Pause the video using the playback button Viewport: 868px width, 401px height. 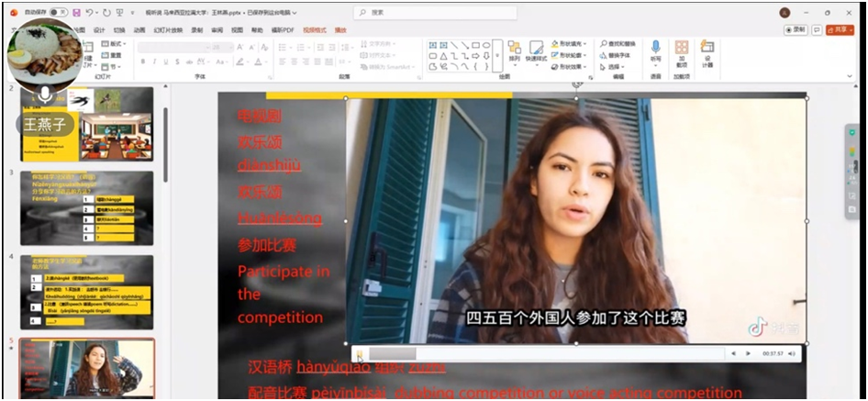coord(361,353)
